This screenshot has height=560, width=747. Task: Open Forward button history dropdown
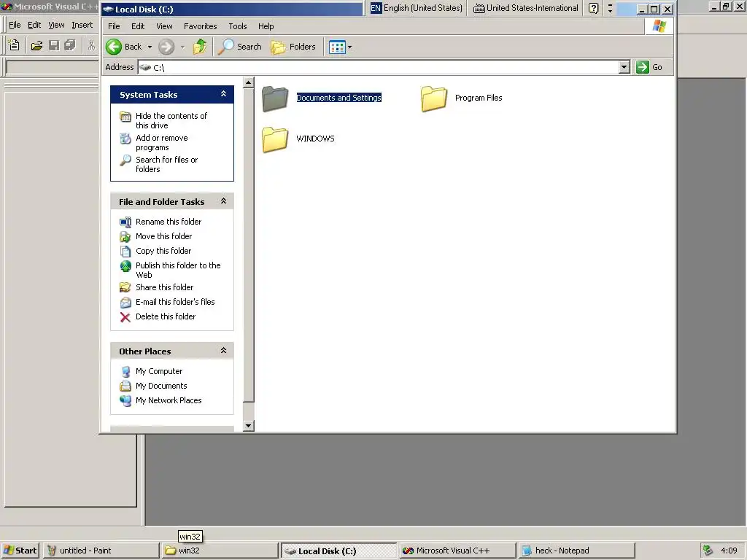coord(182,47)
